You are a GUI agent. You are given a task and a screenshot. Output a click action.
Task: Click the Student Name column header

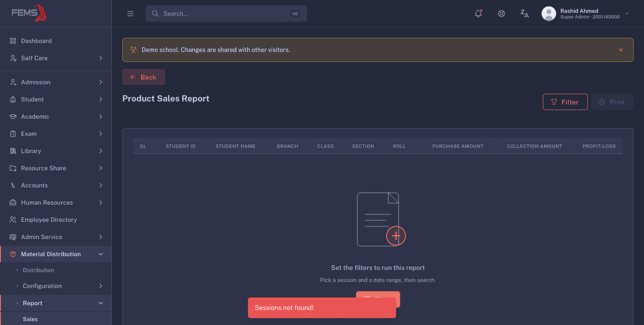[235, 146]
